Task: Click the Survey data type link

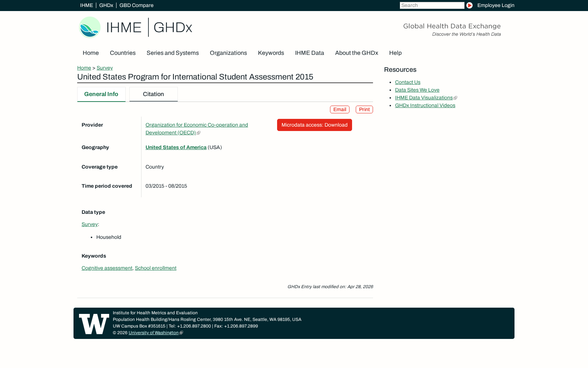Action: pyautogui.click(x=90, y=224)
